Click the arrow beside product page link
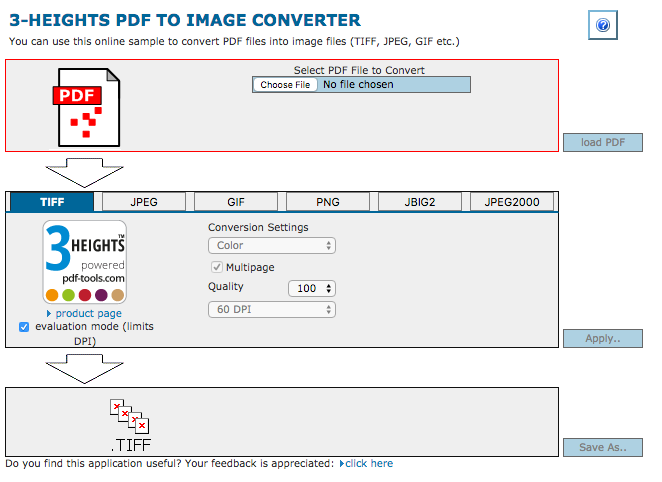Viewport: 662px width, 482px height. point(49,314)
